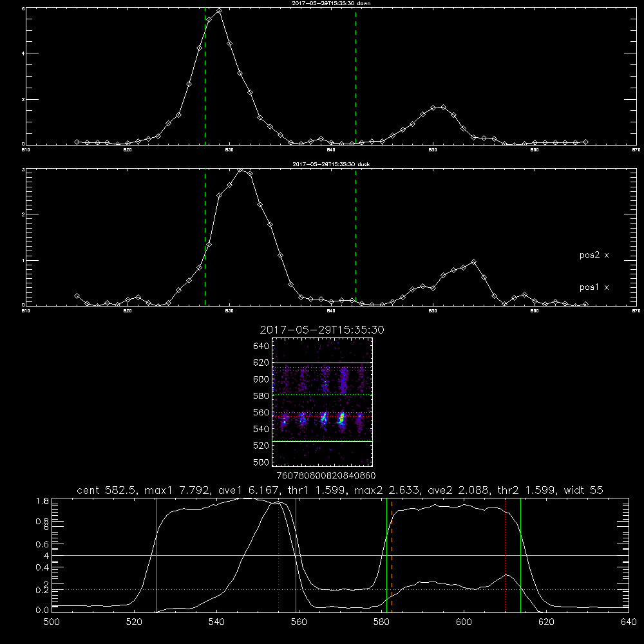This screenshot has width=644, height=644.
Task: Click the left green dashed line in the dawn plot
Action: 205,76
